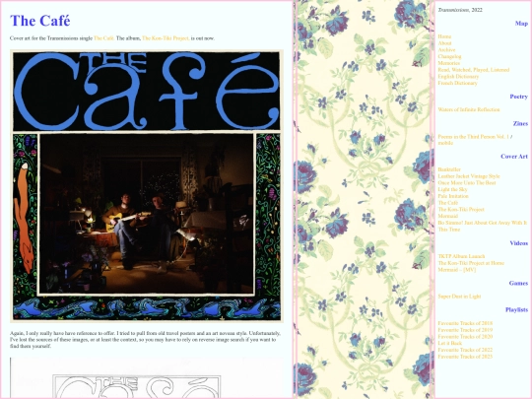This screenshot has width=532, height=399.
Task: Open the Changelog link
Action: pos(449,56)
